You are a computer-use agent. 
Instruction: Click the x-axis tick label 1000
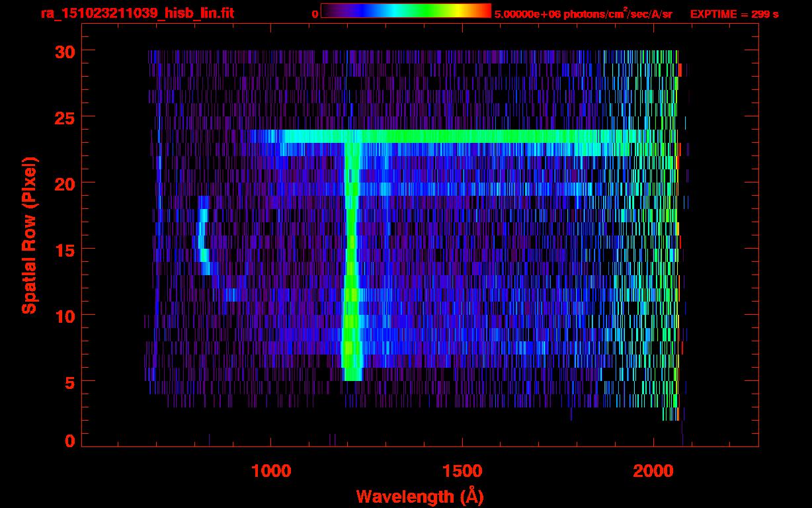click(271, 471)
